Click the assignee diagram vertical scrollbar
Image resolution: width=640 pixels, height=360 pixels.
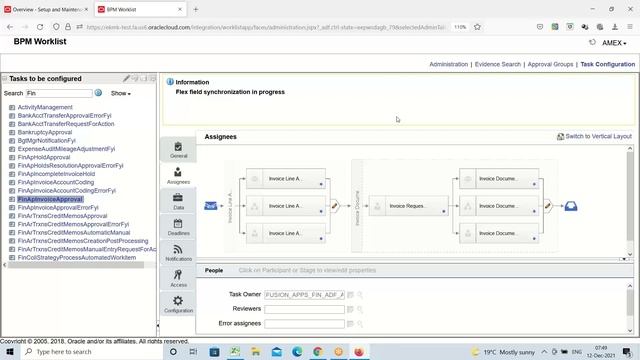tap(630, 196)
